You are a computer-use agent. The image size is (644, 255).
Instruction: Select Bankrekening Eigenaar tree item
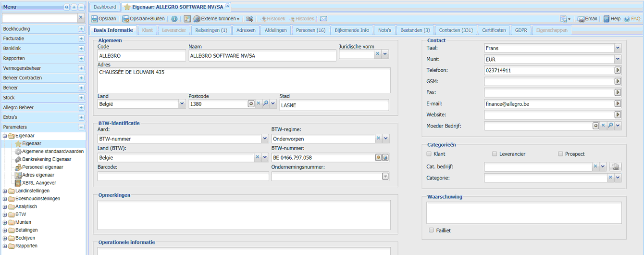point(47,159)
